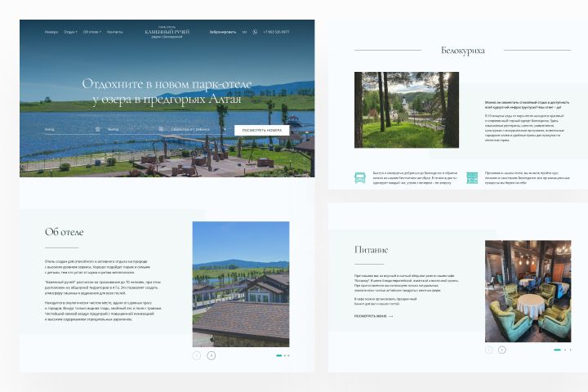Viewport: 588px width, 392px height.
Task: Click the sanatorium building icon
Action: [472, 178]
